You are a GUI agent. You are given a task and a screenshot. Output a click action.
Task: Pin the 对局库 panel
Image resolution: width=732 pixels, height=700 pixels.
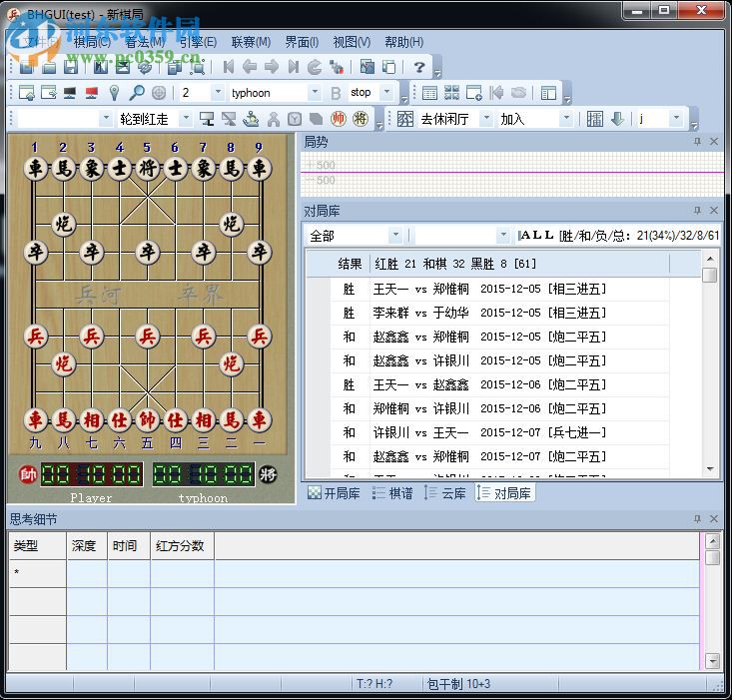point(697,211)
